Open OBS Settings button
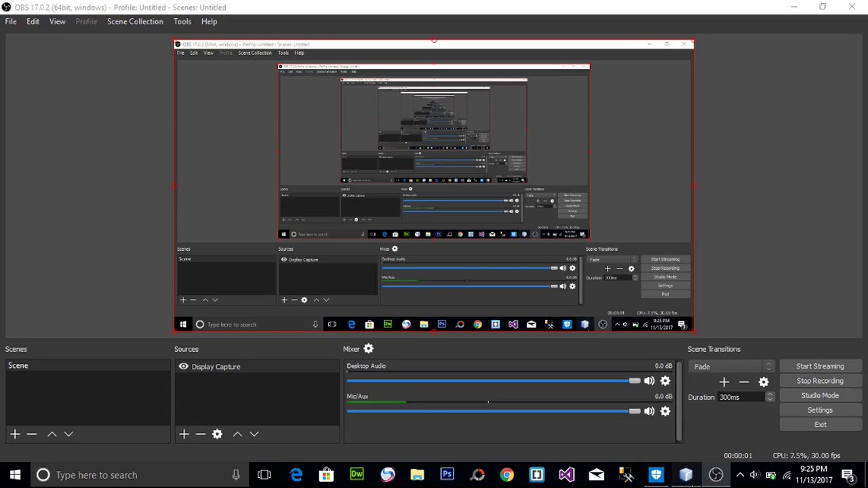The height and width of the screenshot is (488, 868). (x=820, y=410)
